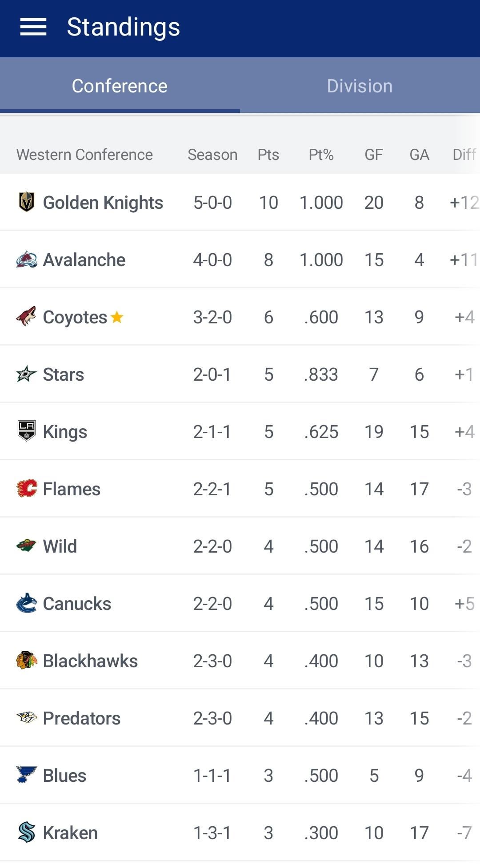Tap the Avalanche team logo
Image resolution: width=480 pixels, height=868 pixels.
pos(27,259)
